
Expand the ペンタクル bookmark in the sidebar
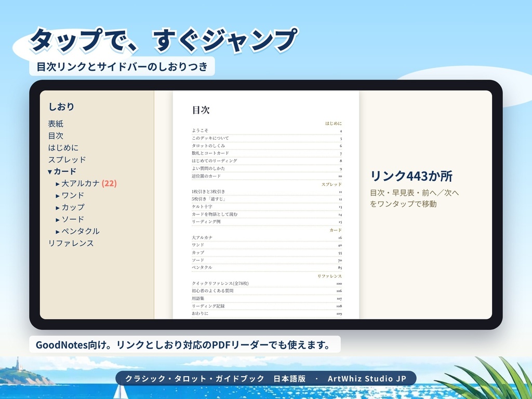tap(58, 232)
